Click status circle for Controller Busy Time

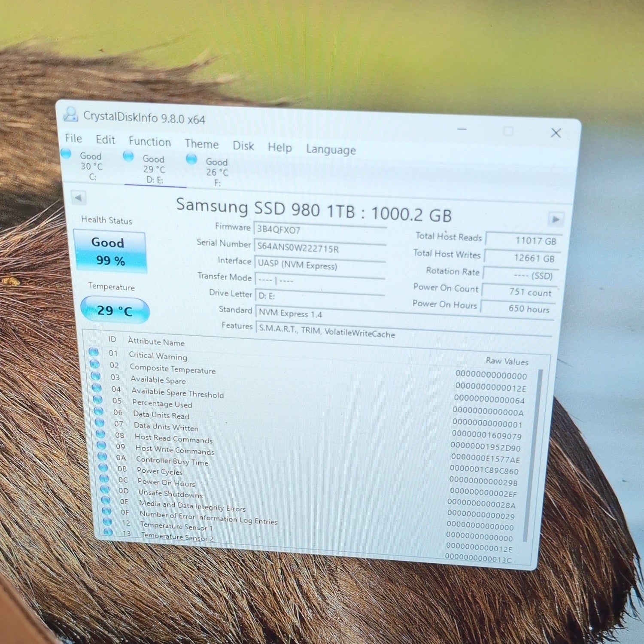click(x=102, y=456)
